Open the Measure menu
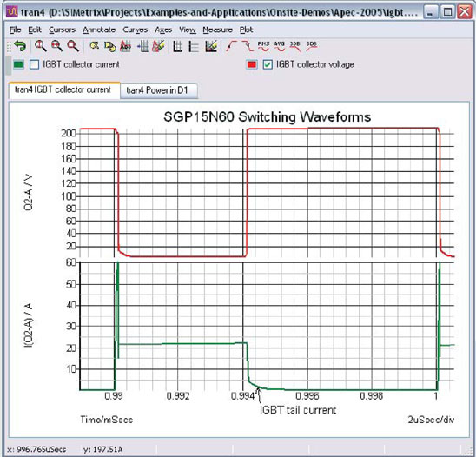The height and width of the screenshot is (457, 476). pos(217,30)
